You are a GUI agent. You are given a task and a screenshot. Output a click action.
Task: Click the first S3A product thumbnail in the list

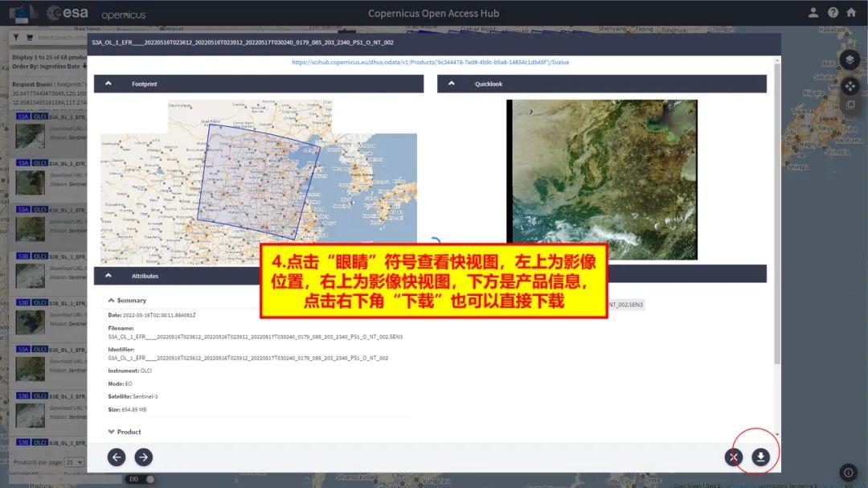(30, 137)
